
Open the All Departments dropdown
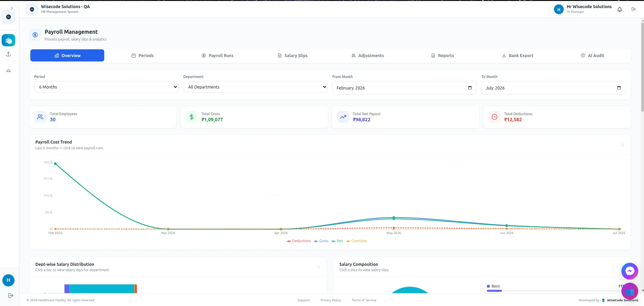click(255, 87)
